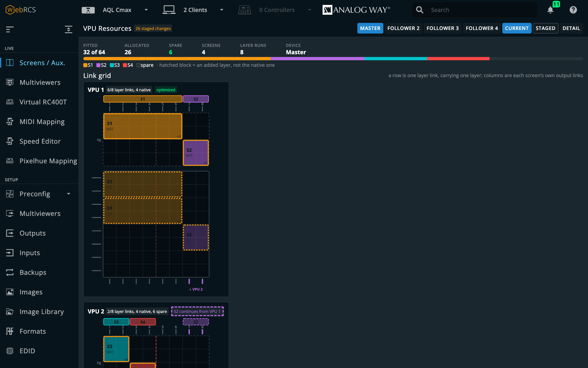Select the MASTER device tab
Screen dimensions: 588x368
coord(370,28)
